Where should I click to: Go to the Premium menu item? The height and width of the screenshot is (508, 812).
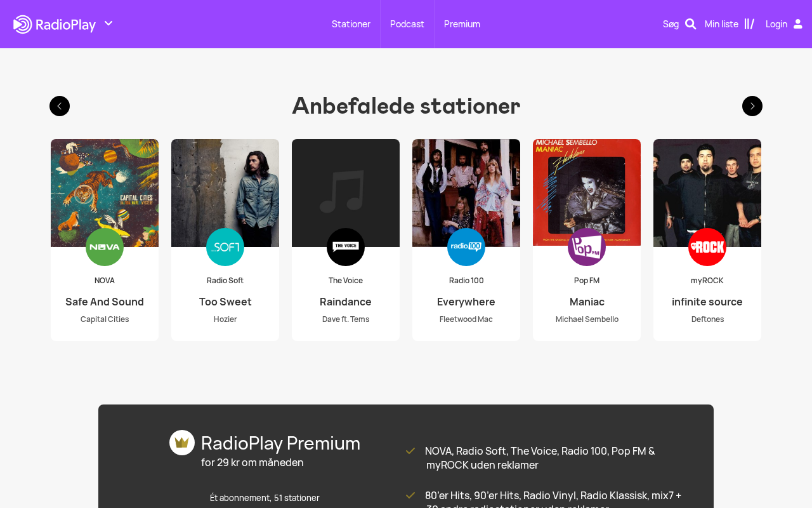tap(462, 24)
